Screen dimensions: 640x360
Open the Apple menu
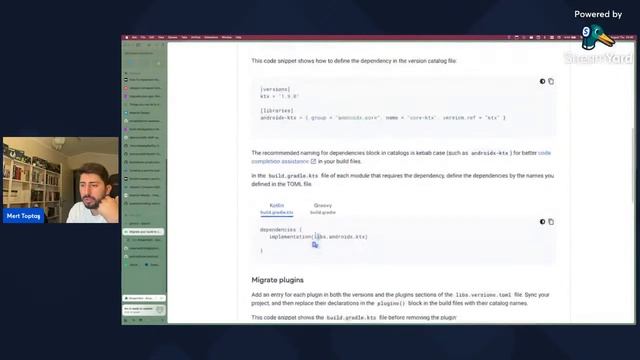[127, 37]
